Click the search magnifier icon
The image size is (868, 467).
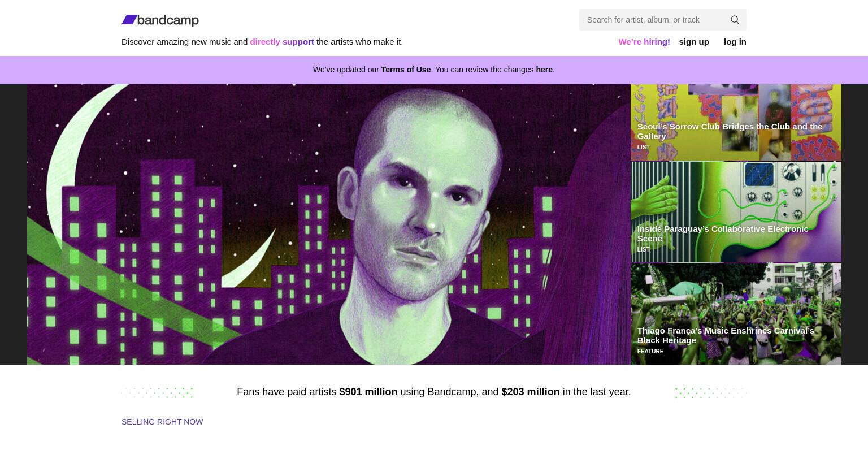(735, 20)
